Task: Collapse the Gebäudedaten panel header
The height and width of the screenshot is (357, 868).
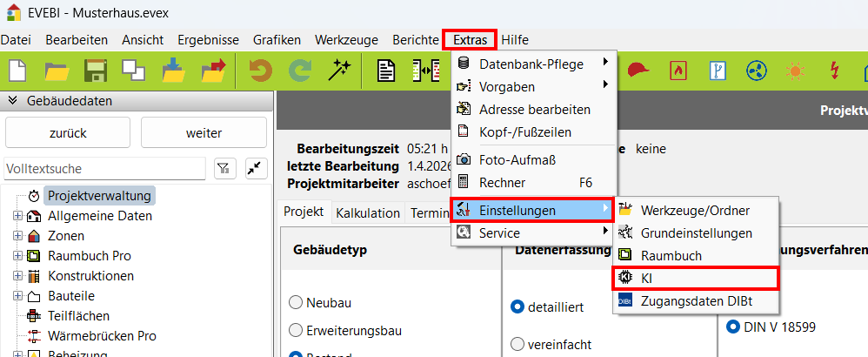Action: coord(13,101)
